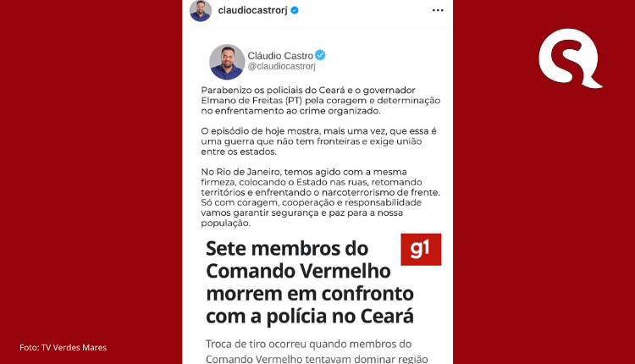Select the red g1 logo
This screenshot has height=364, width=635.
coord(421,250)
